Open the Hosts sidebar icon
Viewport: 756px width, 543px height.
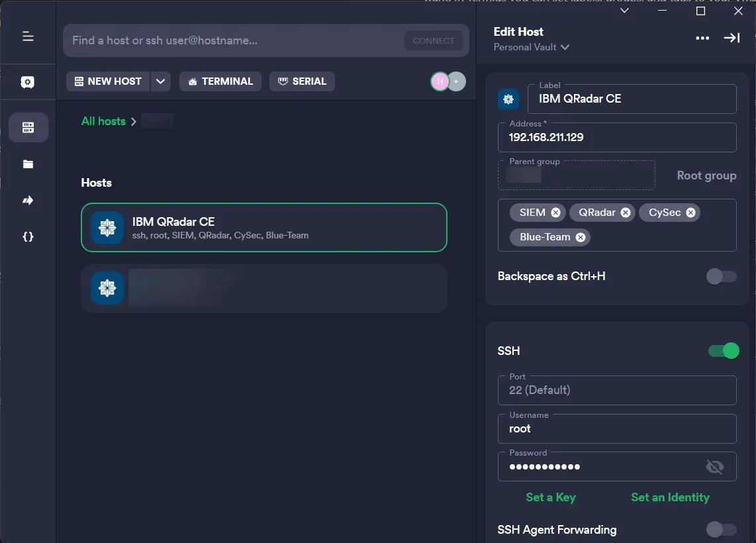coord(28,127)
